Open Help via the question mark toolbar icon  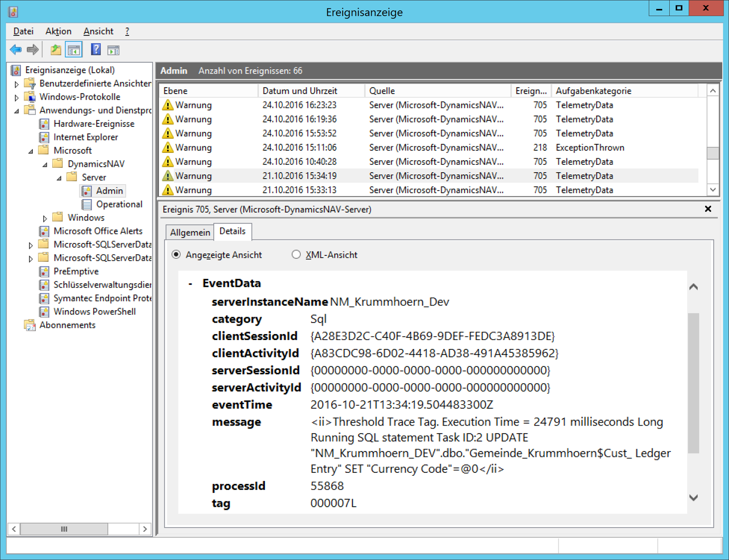(x=96, y=50)
